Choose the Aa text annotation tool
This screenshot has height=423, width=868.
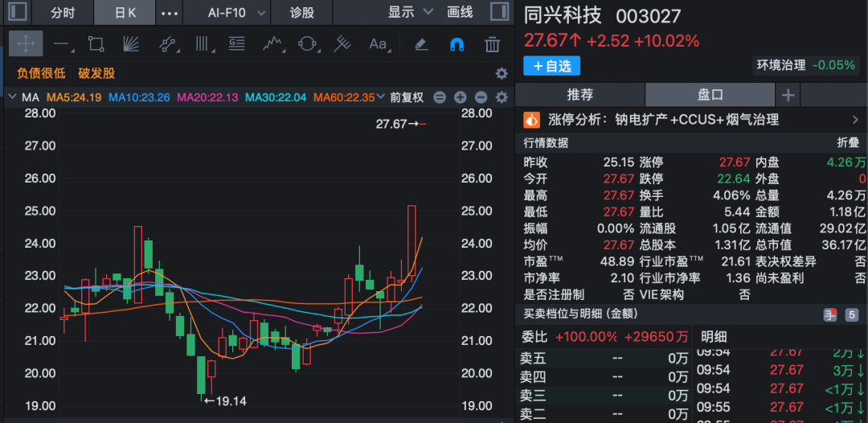point(378,44)
